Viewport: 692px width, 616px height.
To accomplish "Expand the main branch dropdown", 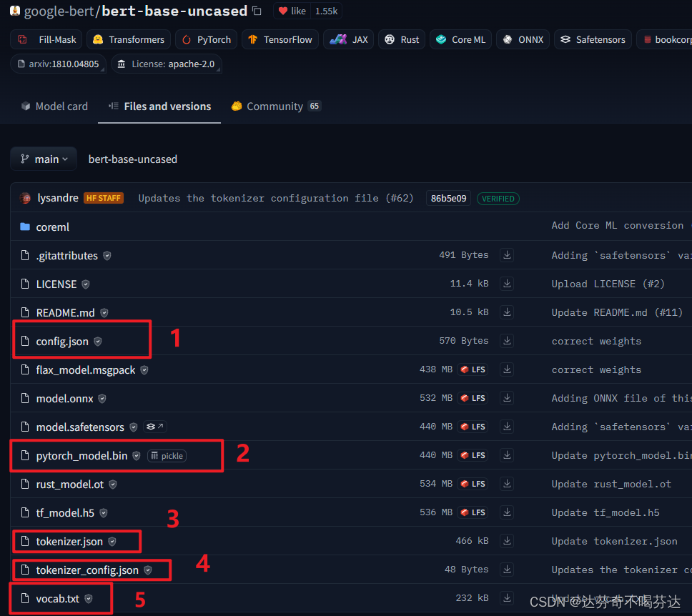I will [x=44, y=159].
